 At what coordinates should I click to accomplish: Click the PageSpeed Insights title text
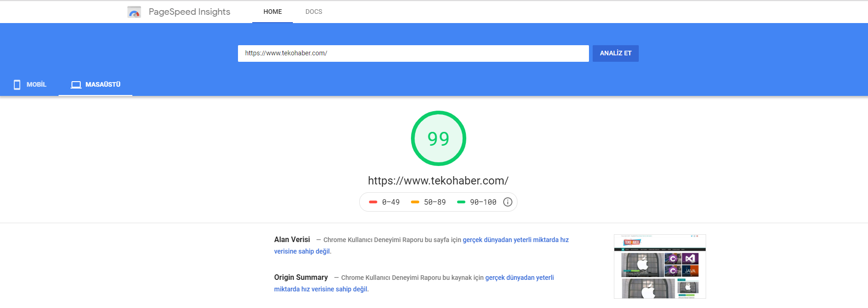[189, 12]
